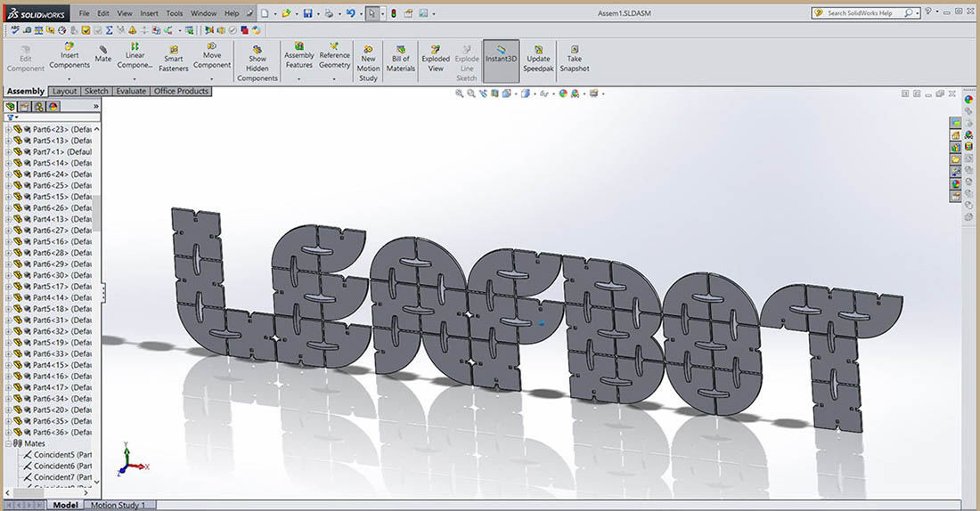The width and height of the screenshot is (980, 511).
Task: Open the PropertyManager tab icon
Action: [25, 107]
